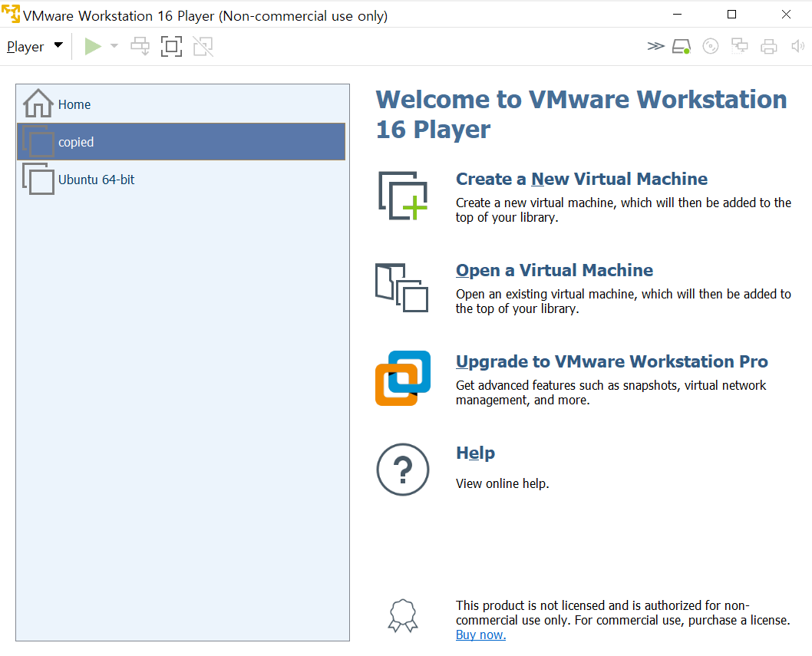Screen dimensions: 812x656
Task: Click the VMware title bar logo
Action: (11, 14)
